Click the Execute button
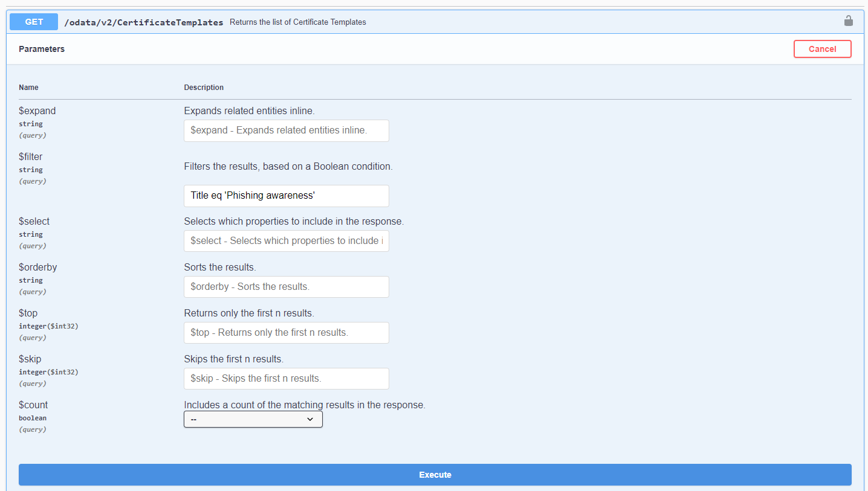 click(x=435, y=475)
